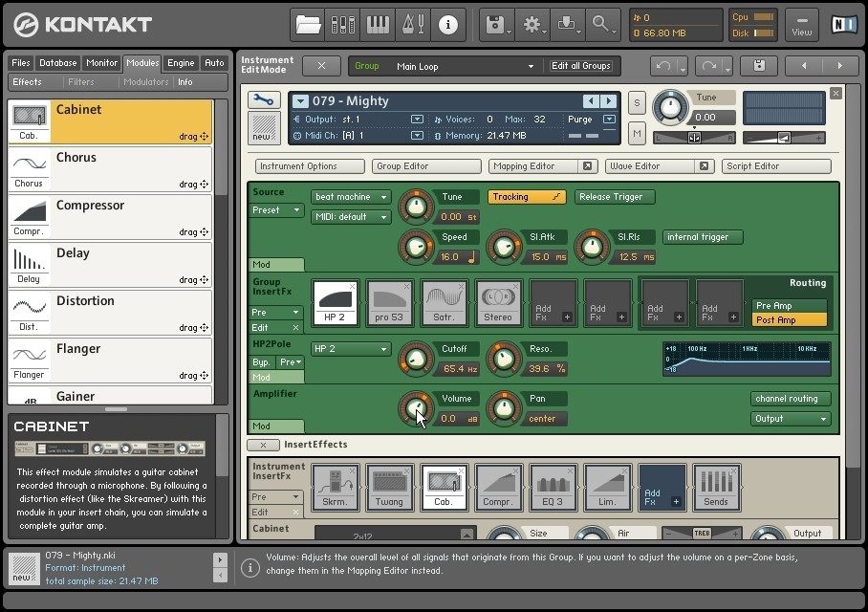Click the magnifier search icon
Viewport: 868px width, 612px height.
point(601,24)
